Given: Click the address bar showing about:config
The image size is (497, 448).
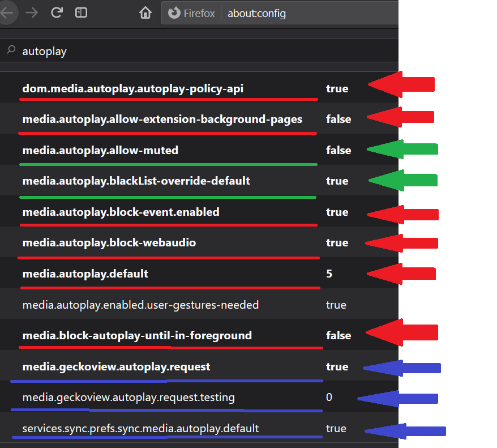Looking at the screenshot, I should [x=256, y=12].
